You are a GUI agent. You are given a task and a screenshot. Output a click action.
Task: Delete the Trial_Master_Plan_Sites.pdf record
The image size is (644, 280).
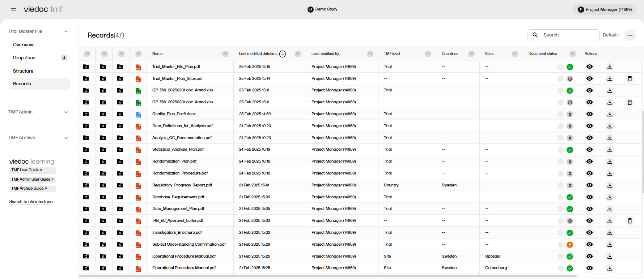[630, 79]
